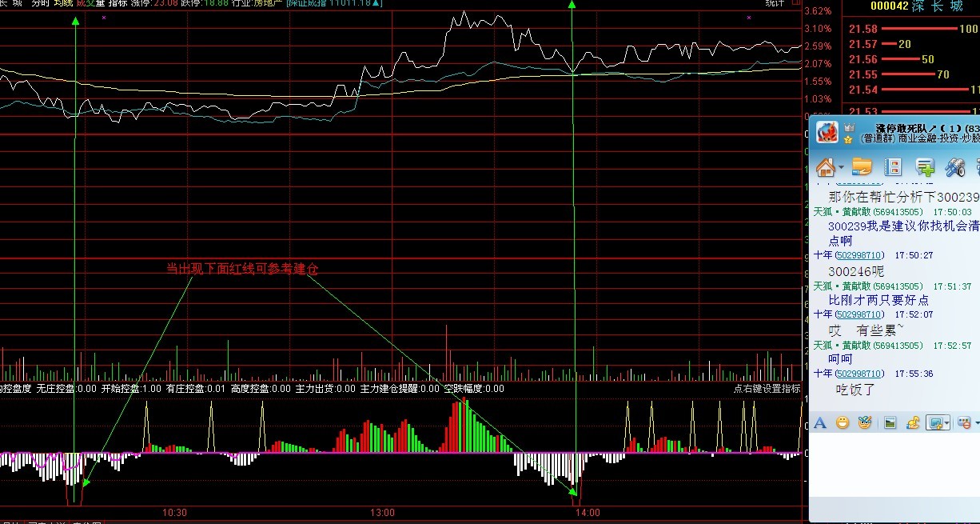Click the block group messages icon
Viewport: 980px width, 524px height.
964,422
